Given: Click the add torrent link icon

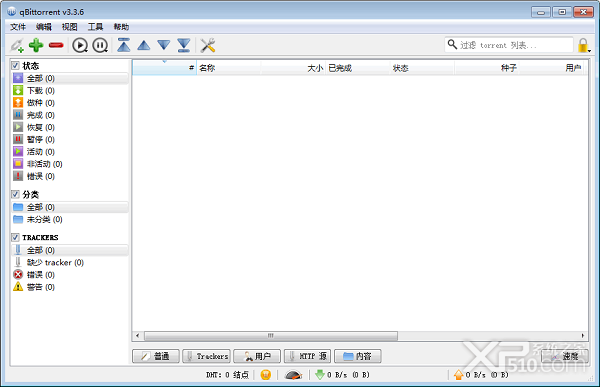Looking at the screenshot, I should (17, 45).
